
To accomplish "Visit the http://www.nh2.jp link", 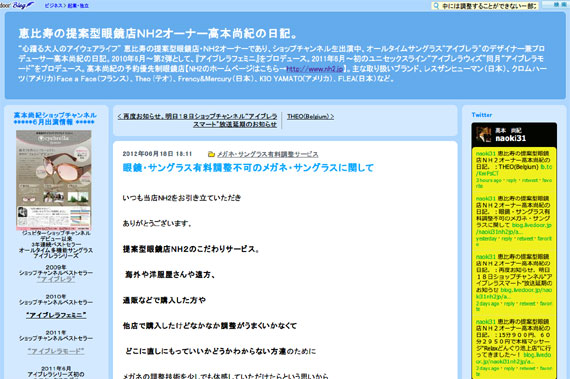I will 314,69.
